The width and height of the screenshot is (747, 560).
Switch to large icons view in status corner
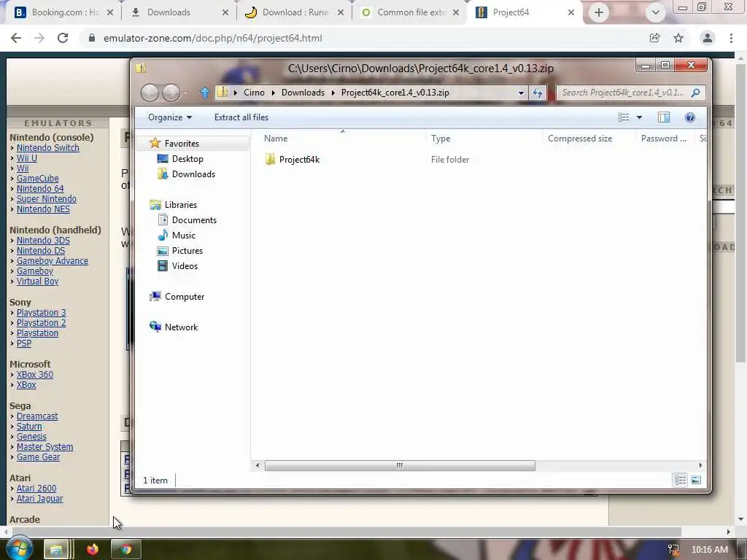point(696,480)
